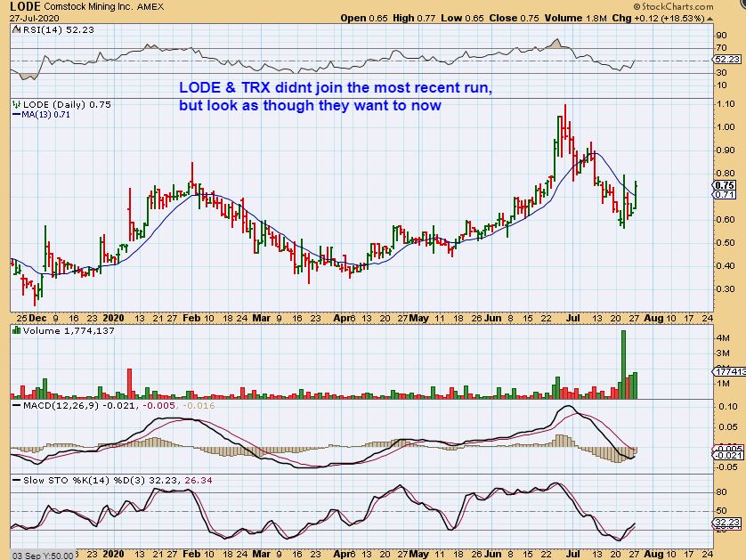Click the LODE ticker symbol in header
746x560 pixels.
(25, 6)
